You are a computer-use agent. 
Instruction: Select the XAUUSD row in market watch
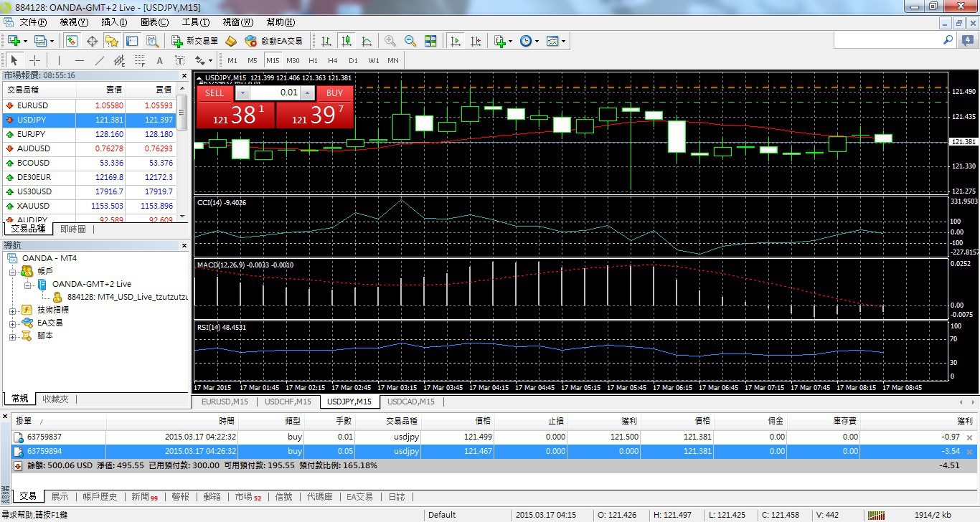pos(33,206)
